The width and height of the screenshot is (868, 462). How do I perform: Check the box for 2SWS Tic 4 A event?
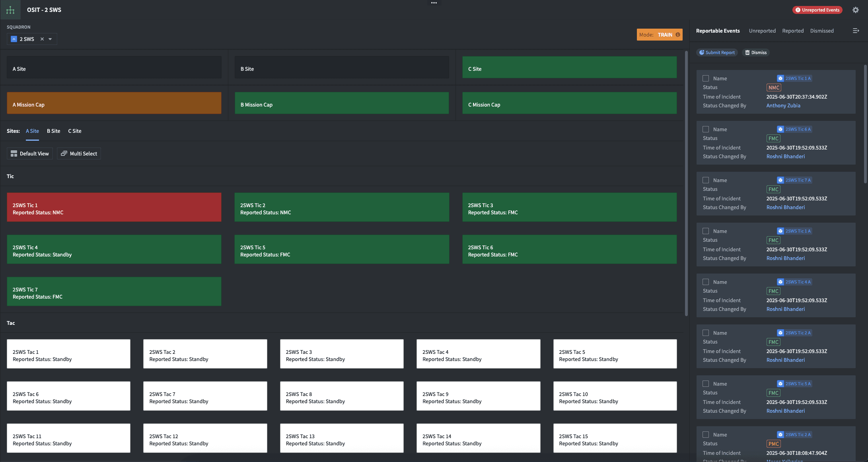pos(706,282)
